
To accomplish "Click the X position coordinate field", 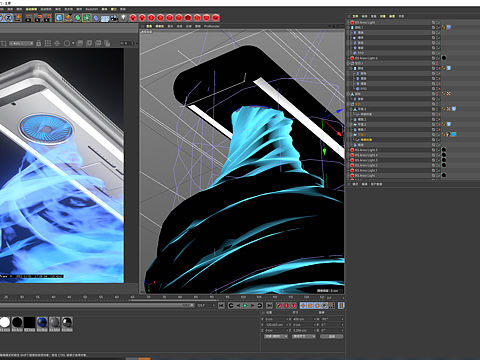I will point(275,319).
